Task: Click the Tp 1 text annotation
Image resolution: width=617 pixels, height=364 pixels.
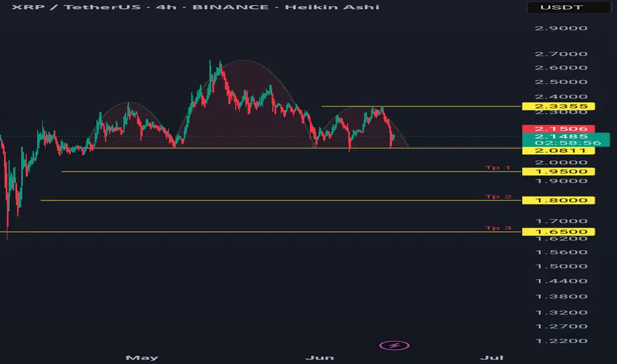Action: 497,167
